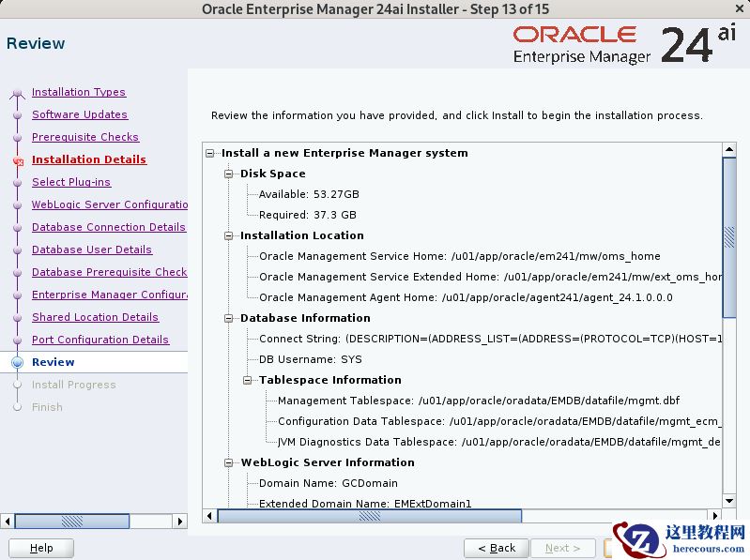The image size is (750, 560).
Task: Select the 'Available: 53.27GB' row
Action: click(309, 194)
